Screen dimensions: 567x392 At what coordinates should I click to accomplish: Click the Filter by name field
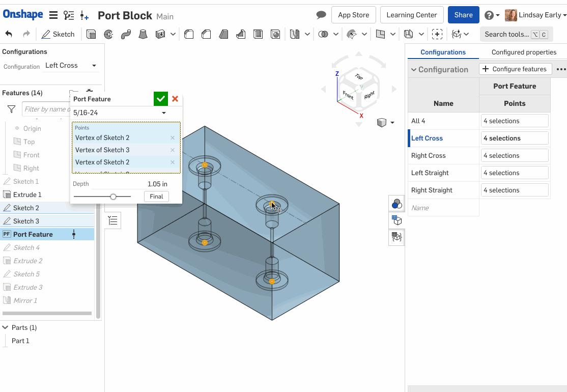(47, 109)
